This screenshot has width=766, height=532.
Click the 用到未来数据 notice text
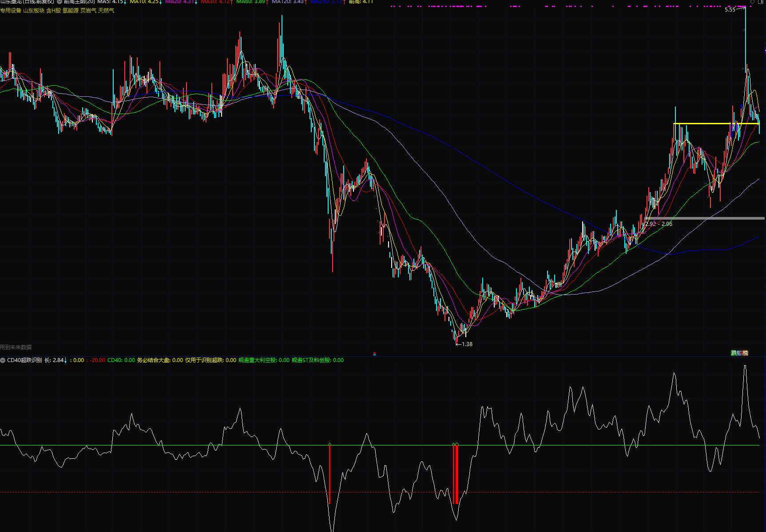point(16,347)
